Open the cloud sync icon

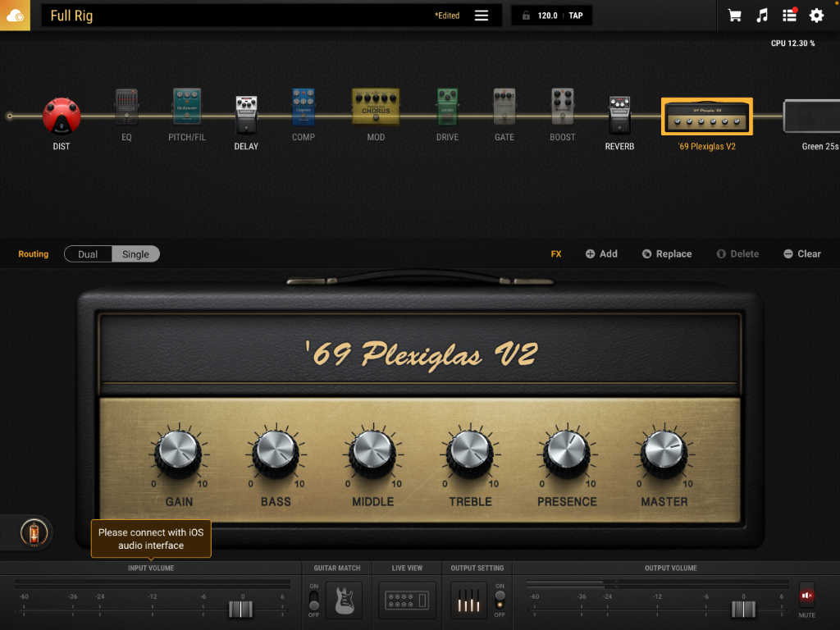tap(15, 15)
